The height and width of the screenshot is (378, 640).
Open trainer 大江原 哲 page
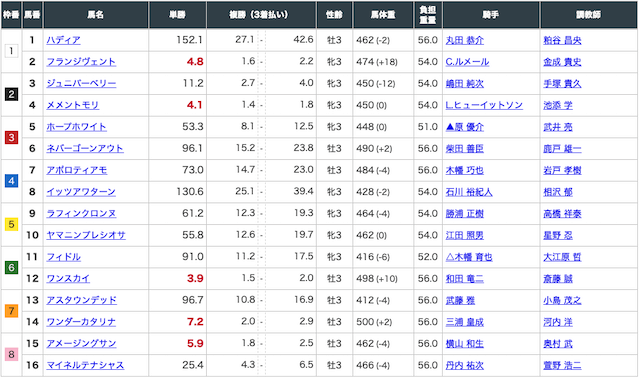tap(562, 256)
